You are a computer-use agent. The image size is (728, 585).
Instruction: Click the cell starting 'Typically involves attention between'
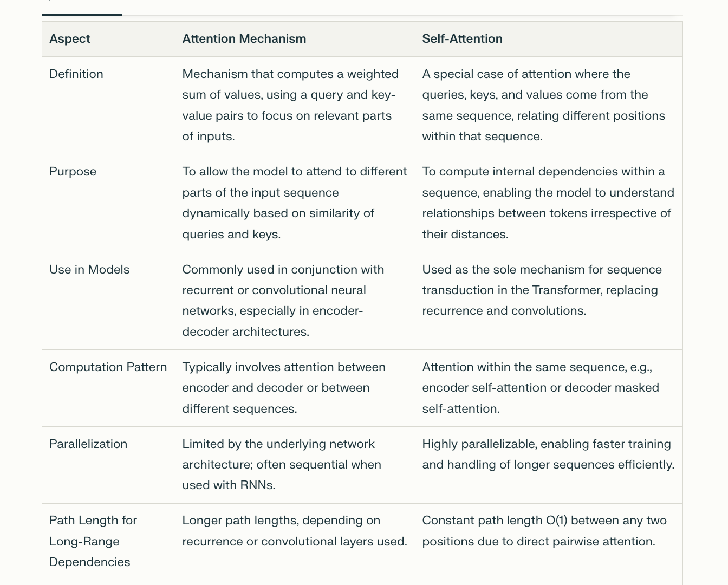click(284, 388)
